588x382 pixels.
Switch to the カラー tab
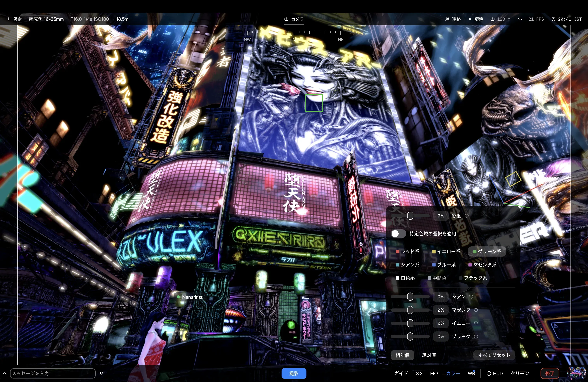pyautogui.click(x=453, y=373)
